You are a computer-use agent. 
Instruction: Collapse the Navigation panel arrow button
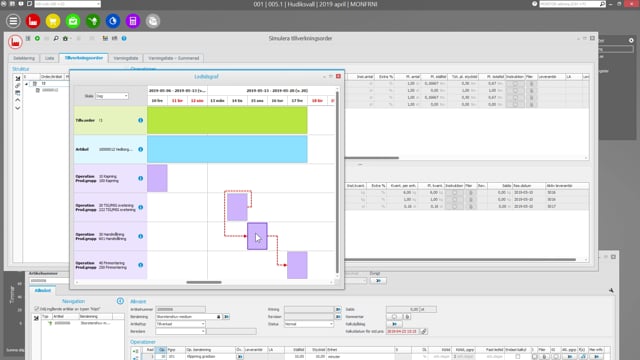(120, 301)
